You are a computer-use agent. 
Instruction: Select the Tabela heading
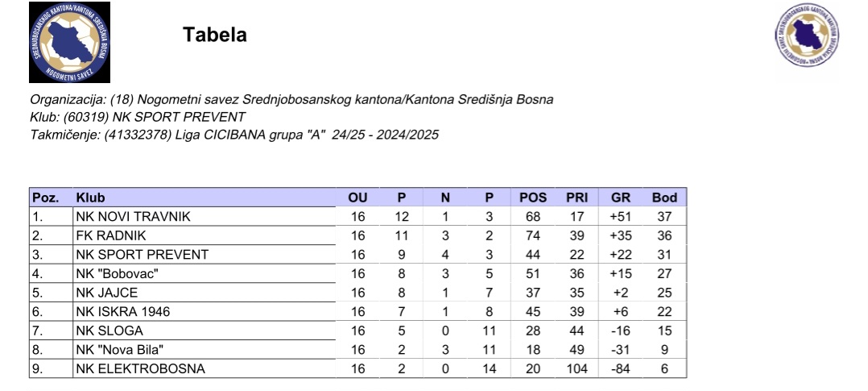215,35
